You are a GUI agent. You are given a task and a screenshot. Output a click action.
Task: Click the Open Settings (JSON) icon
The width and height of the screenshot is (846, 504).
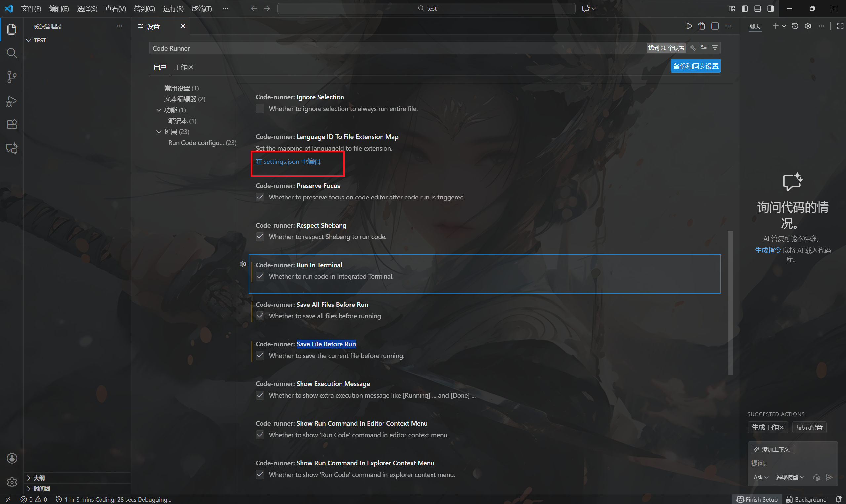coord(702,26)
